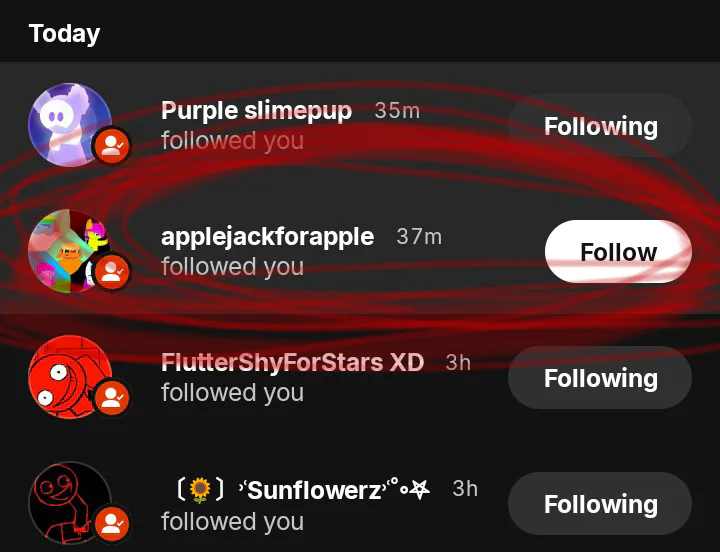Click the follower badge icon on applejackforapple's avatar
This screenshot has height=552, width=720.
click(112, 271)
